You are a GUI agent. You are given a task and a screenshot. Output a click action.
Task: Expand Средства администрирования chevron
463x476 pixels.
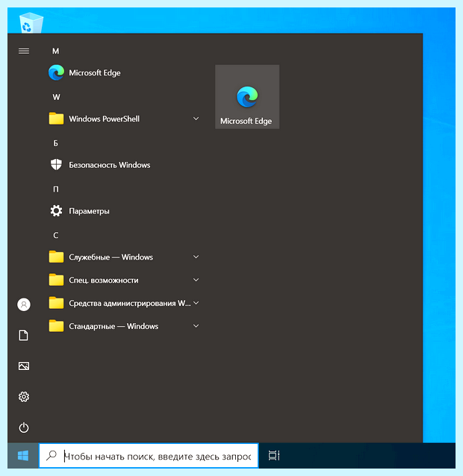point(196,303)
